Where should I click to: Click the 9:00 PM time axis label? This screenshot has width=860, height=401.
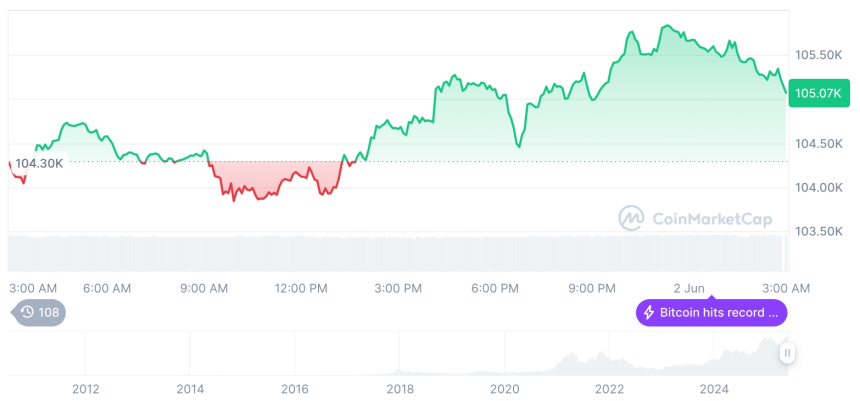click(x=592, y=288)
